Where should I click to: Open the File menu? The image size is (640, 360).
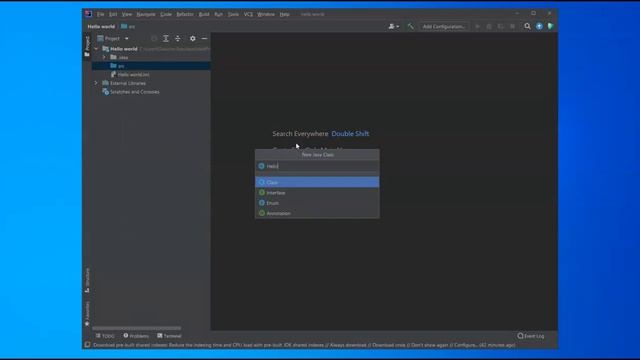(x=100, y=14)
